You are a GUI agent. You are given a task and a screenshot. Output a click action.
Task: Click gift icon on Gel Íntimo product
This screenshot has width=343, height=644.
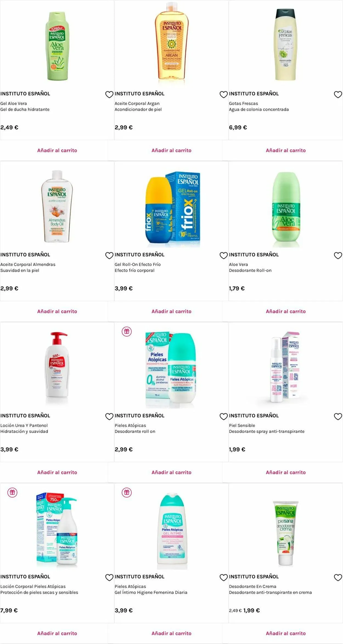(126, 492)
